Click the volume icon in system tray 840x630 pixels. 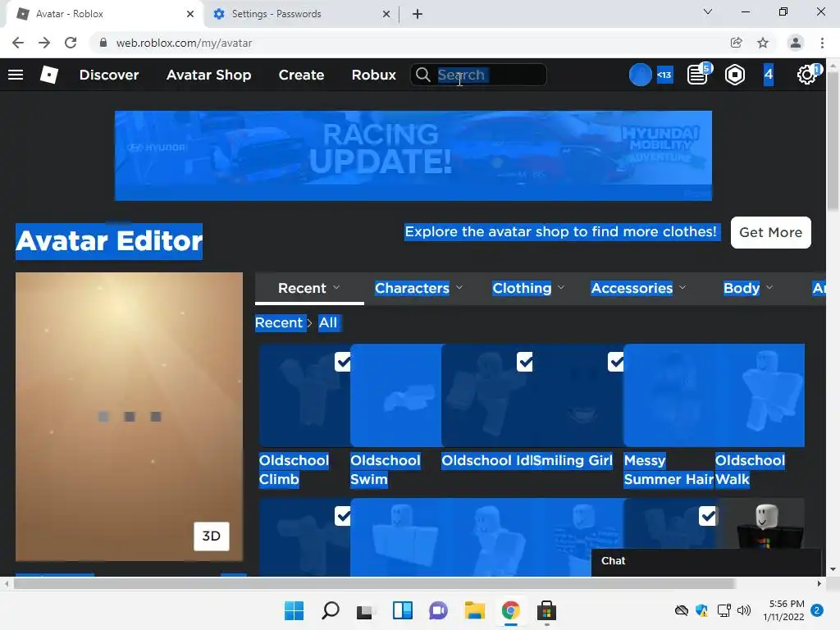click(x=743, y=610)
